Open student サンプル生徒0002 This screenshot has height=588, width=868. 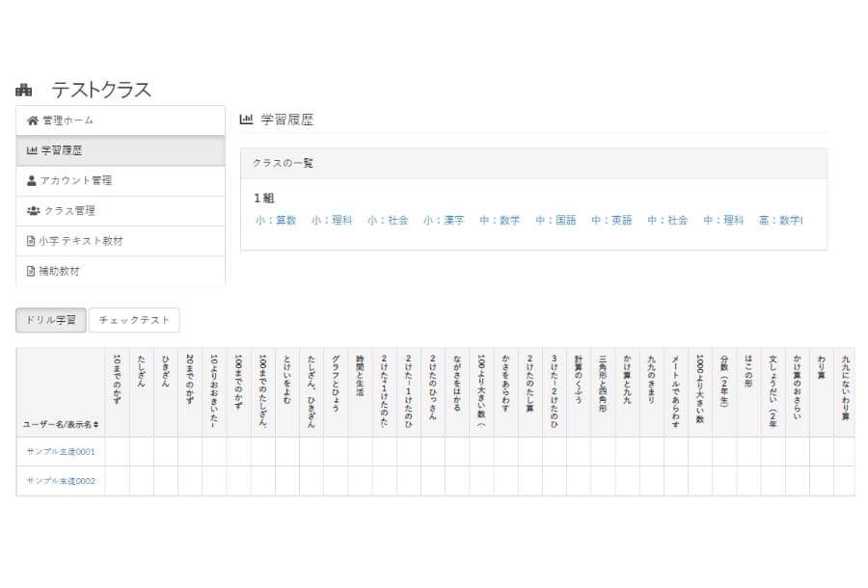coord(61,481)
